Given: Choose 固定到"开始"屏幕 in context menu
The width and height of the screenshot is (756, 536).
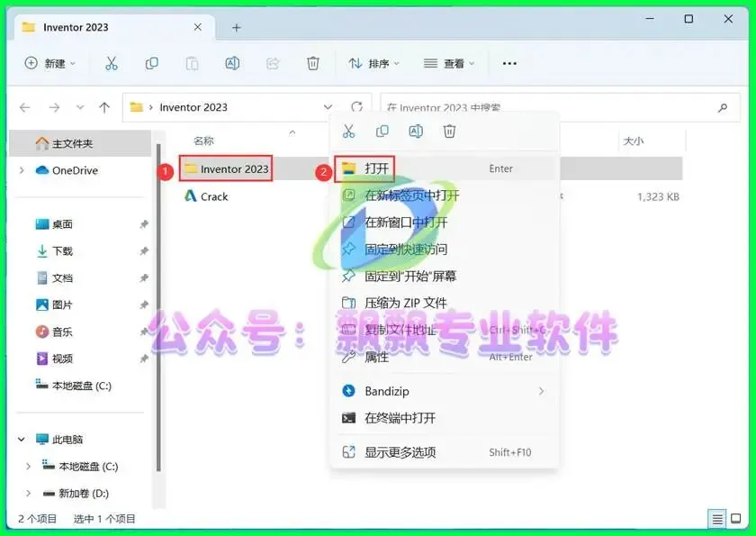Looking at the screenshot, I should pyautogui.click(x=444, y=276).
